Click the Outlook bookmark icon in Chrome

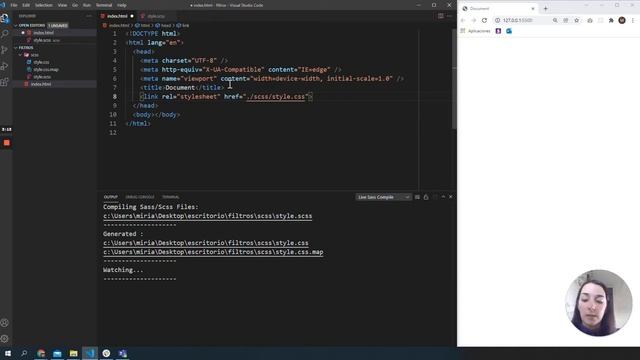[x=509, y=31]
